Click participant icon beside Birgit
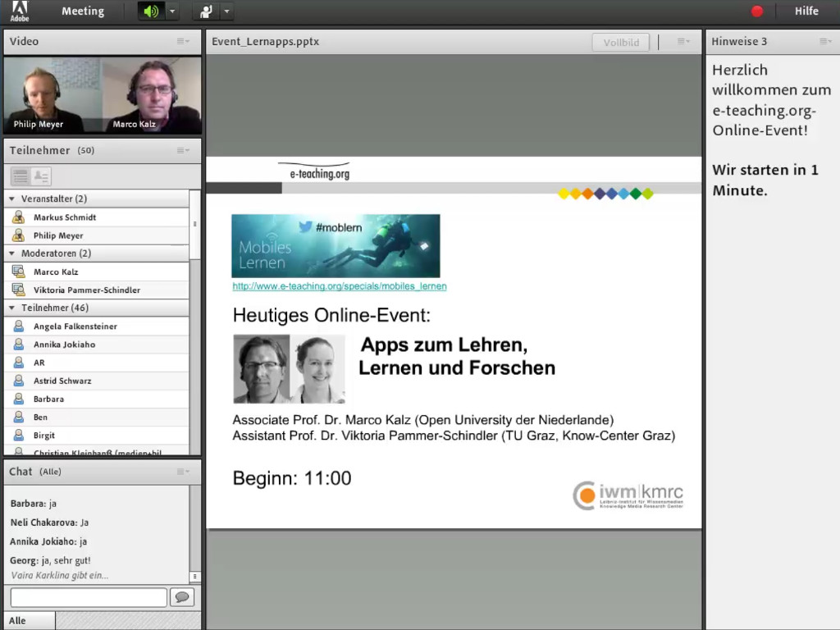This screenshot has height=630, width=840. pyautogui.click(x=19, y=435)
